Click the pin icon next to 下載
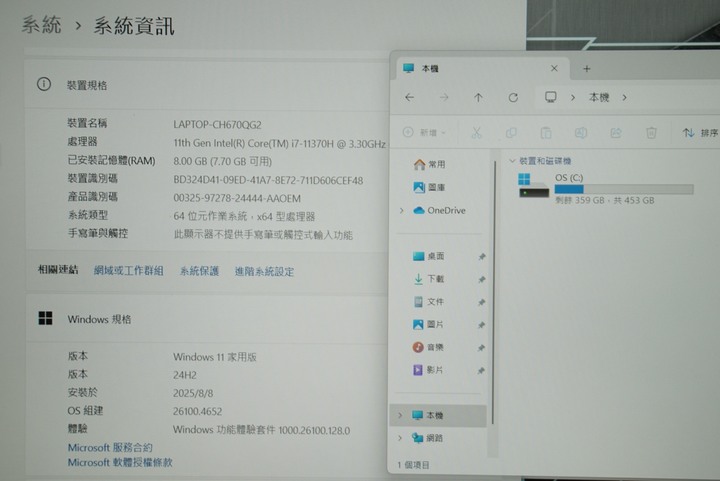 (x=481, y=279)
